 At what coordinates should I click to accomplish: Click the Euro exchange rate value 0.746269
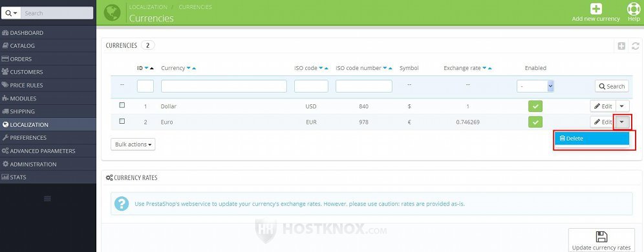click(x=467, y=122)
